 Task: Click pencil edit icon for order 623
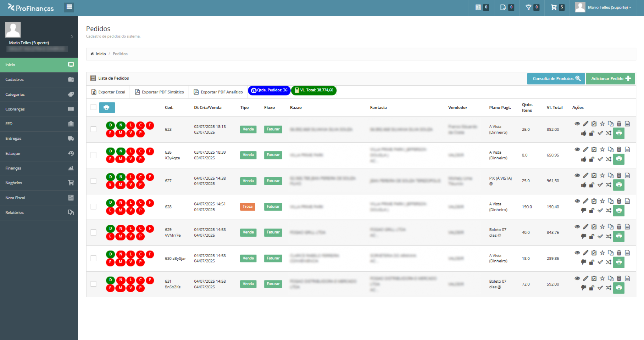click(586, 124)
